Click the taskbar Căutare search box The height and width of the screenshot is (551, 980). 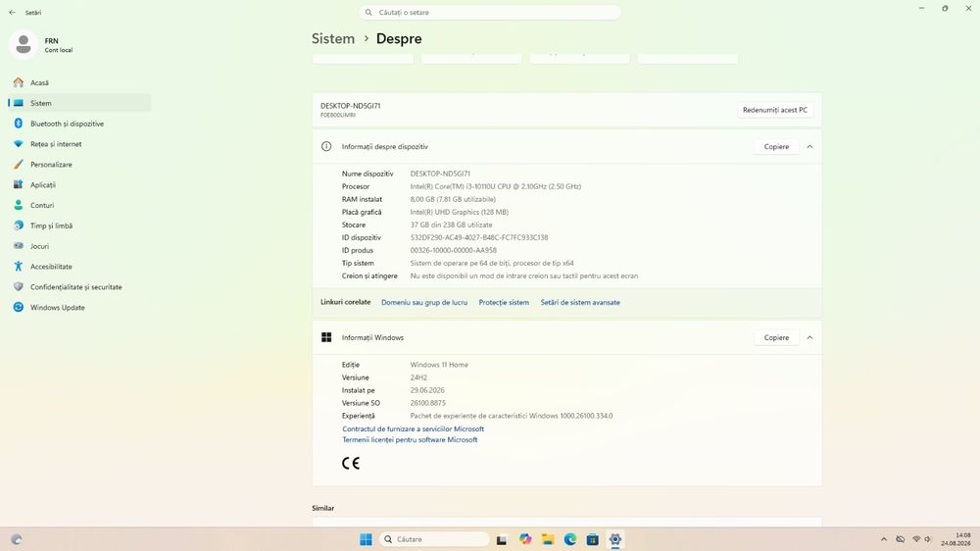434,539
